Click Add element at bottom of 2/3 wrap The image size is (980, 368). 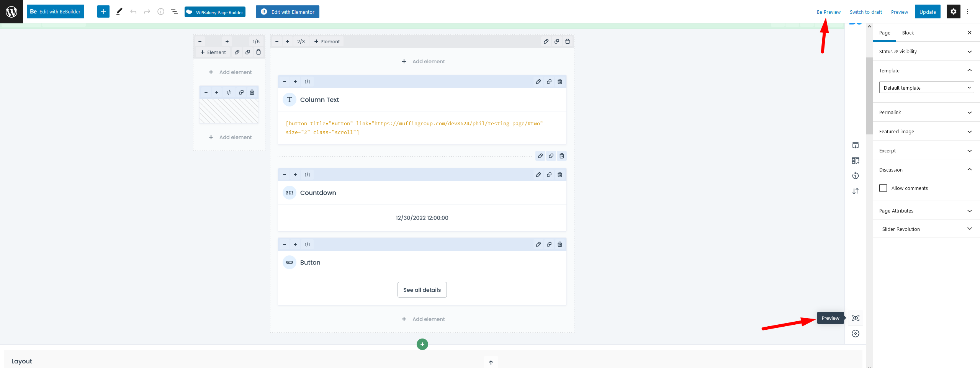point(423,319)
